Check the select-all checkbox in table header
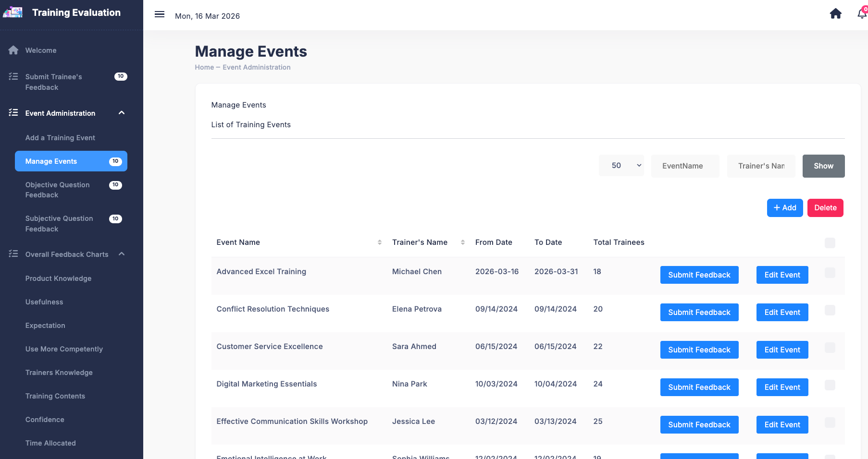The width and height of the screenshot is (868, 459). click(830, 243)
